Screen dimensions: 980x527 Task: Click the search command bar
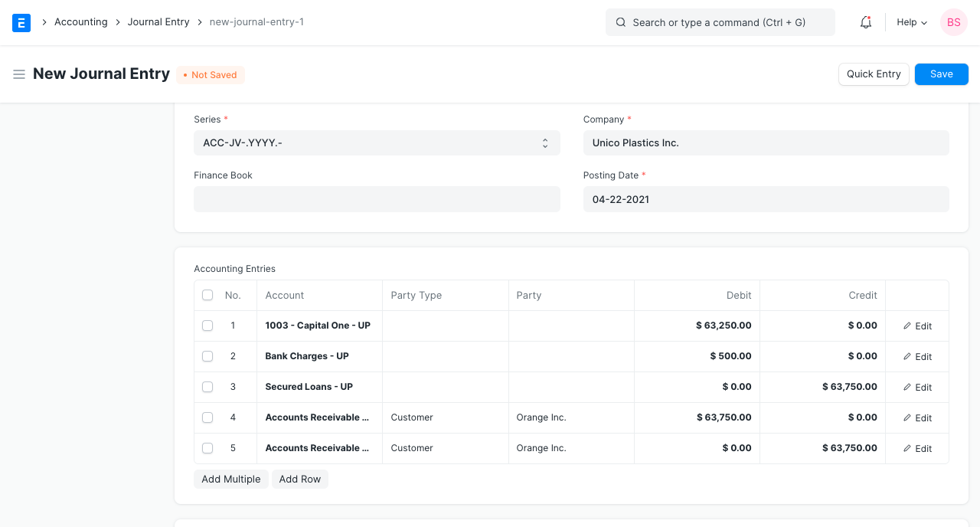click(x=720, y=22)
